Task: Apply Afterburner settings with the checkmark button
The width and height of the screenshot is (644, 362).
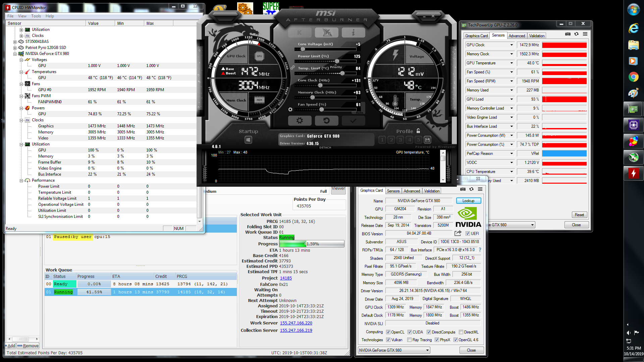Action: pos(353,120)
